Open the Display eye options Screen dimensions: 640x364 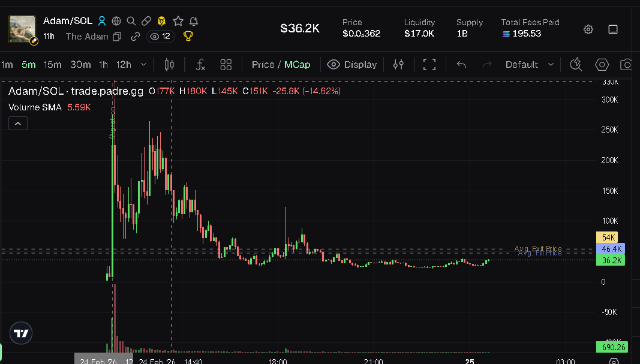point(352,65)
